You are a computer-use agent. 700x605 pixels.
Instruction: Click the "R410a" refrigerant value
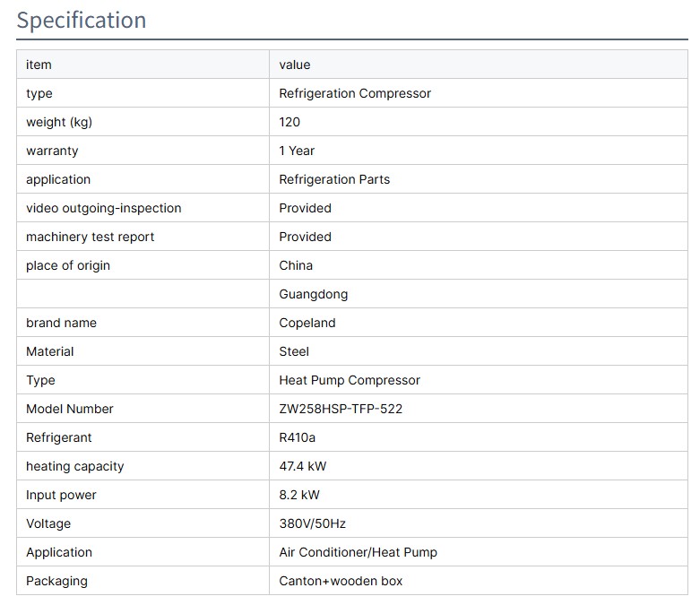(x=298, y=437)
